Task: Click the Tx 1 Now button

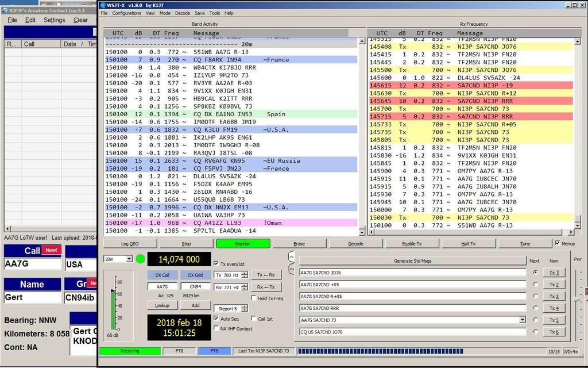Action: click(x=554, y=273)
